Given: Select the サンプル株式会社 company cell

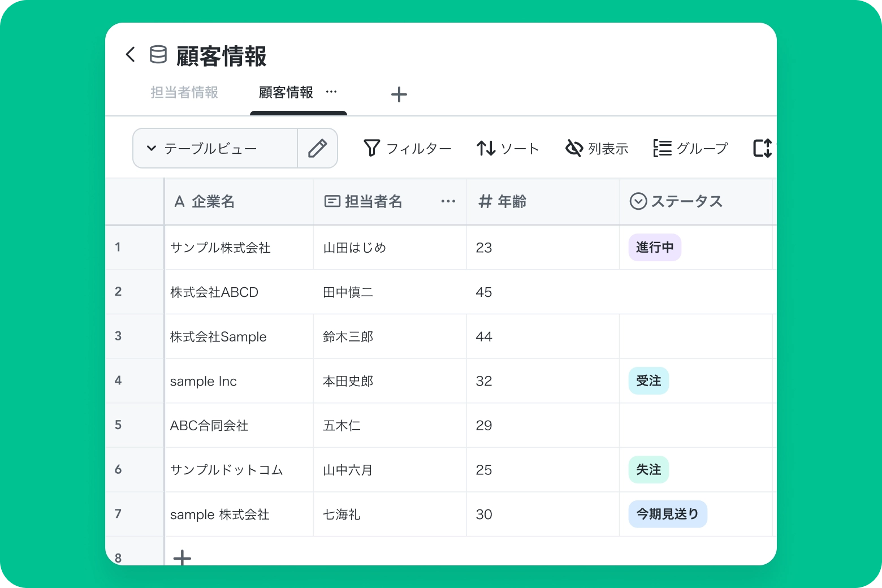Looking at the screenshot, I should tap(220, 248).
